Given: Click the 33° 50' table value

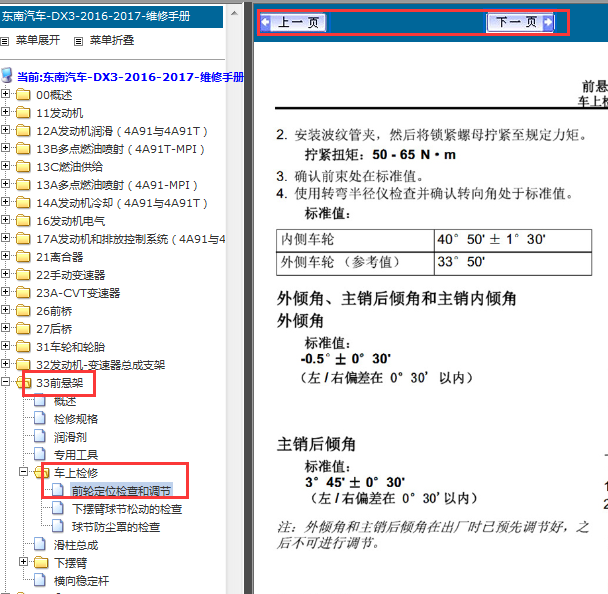Looking at the screenshot, I should coord(461,262).
